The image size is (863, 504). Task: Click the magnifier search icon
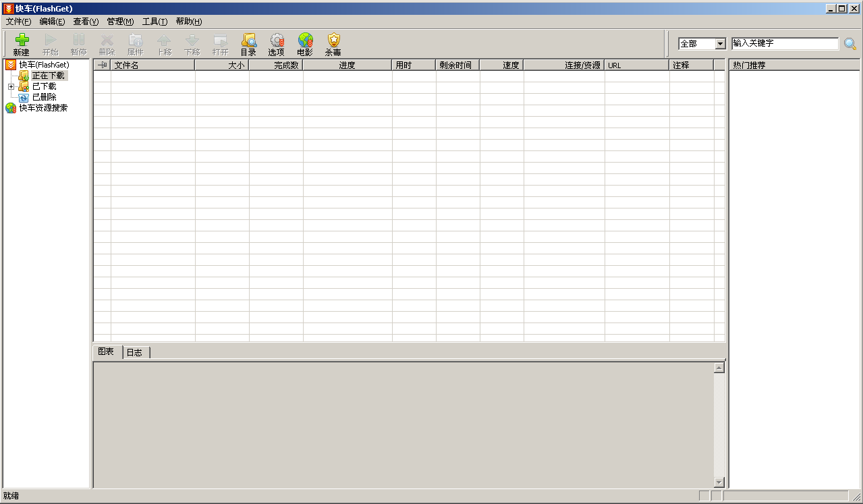850,44
